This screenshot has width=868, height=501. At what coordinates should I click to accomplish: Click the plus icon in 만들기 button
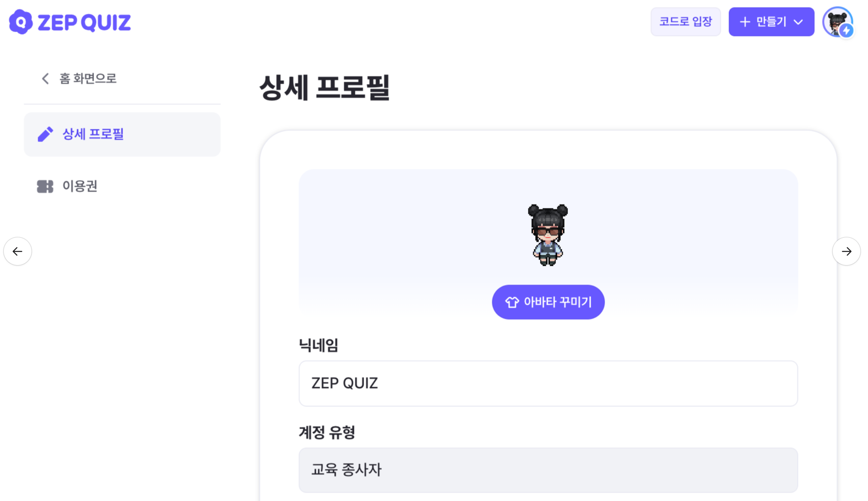click(745, 22)
